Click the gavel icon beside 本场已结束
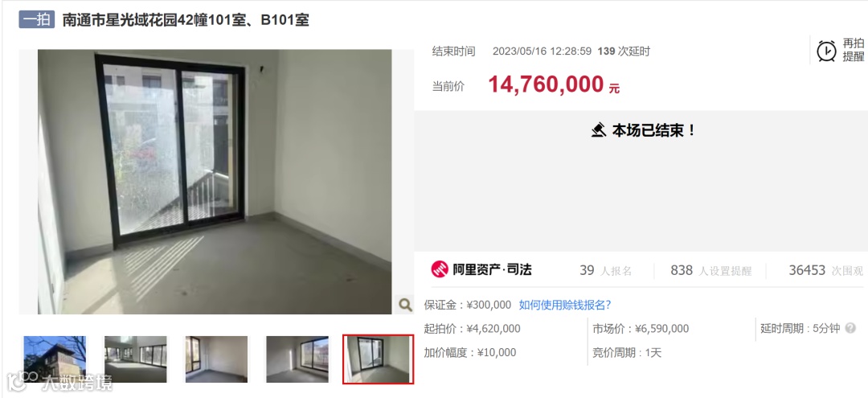This screenshot has height=398, width=868. coord(598,130)
